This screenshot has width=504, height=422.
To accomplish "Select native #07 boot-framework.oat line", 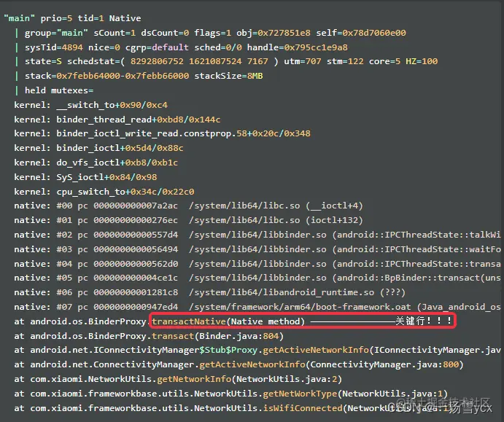I will (257, 307).
